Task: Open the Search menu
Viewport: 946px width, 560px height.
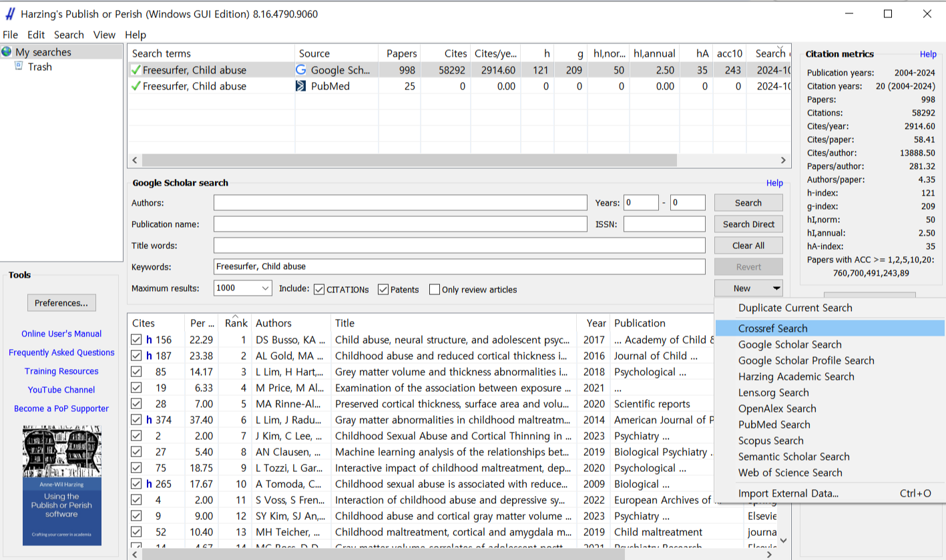Action: pyautogui.click(x=69, y=35)
